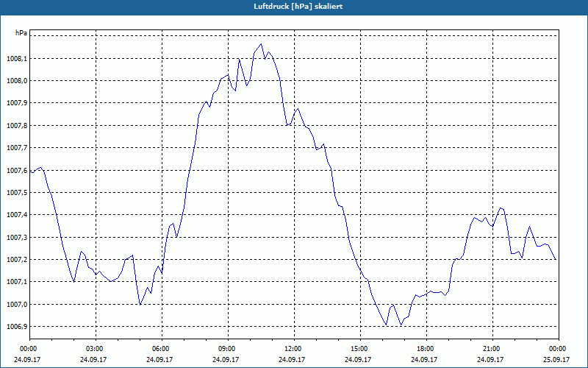Click the 15:00 time axis label

point(360,349)
